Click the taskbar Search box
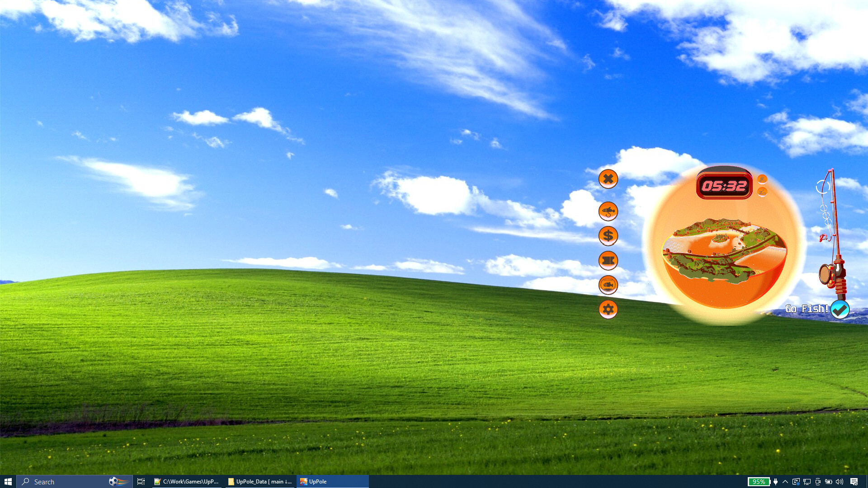The width and height of the screenshot is (868, 488). click(x=75, y=482)
